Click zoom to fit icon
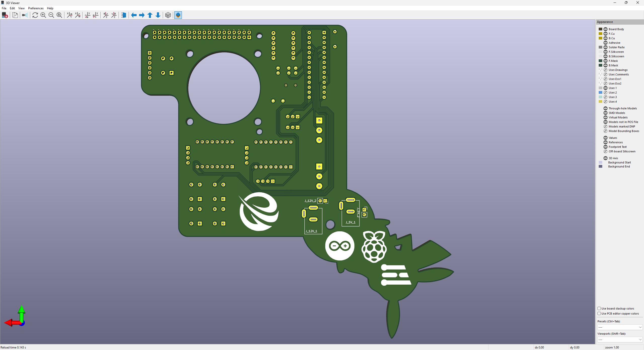The height and width of the screenshot is (350, 644). 59,15
